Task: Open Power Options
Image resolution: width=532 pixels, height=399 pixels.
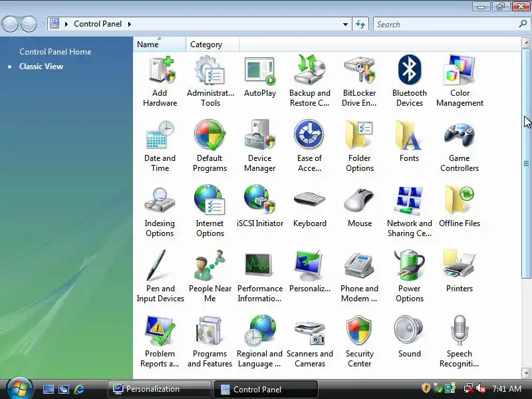Action: pos(410,277)
